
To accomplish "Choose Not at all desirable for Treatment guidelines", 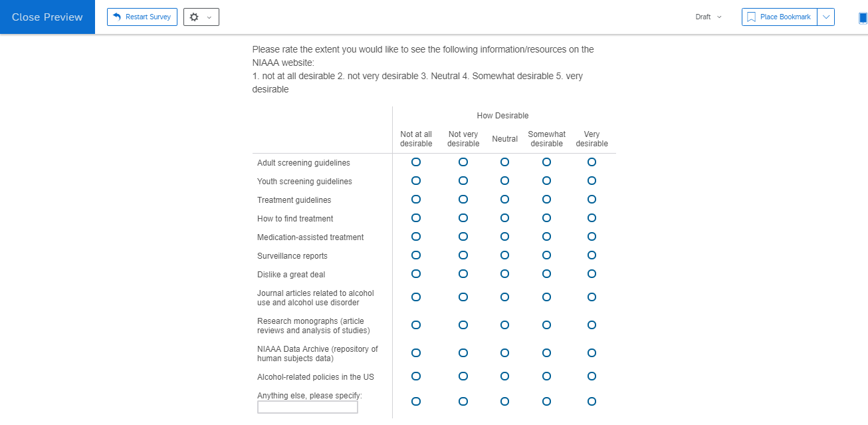I will 416,200.
